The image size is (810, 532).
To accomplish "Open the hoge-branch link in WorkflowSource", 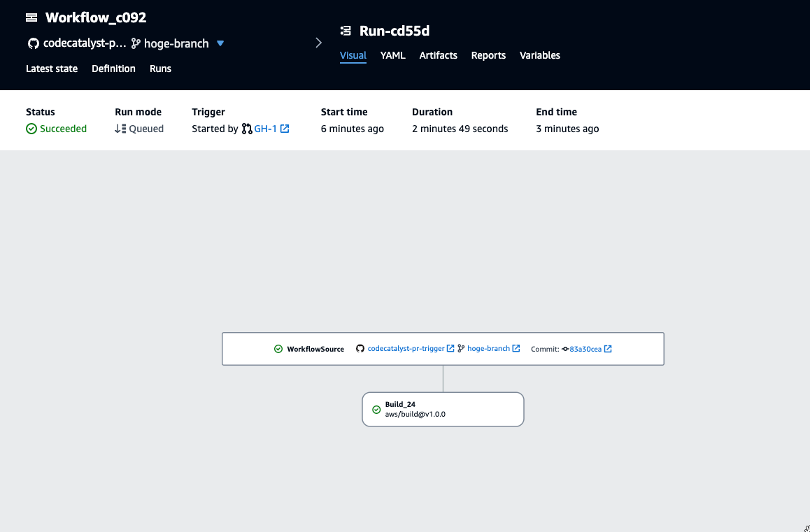I will point(489,349).
